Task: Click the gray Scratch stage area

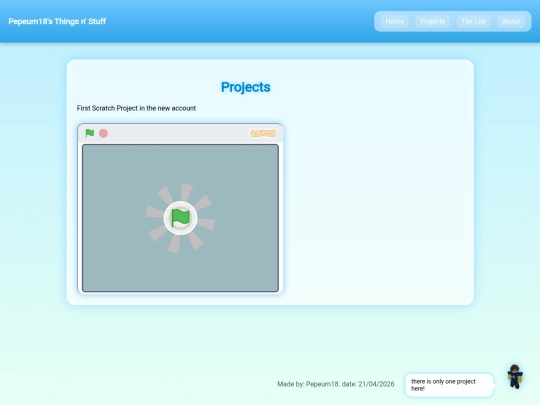Action: pyautogui.click(x=180, y=218)
